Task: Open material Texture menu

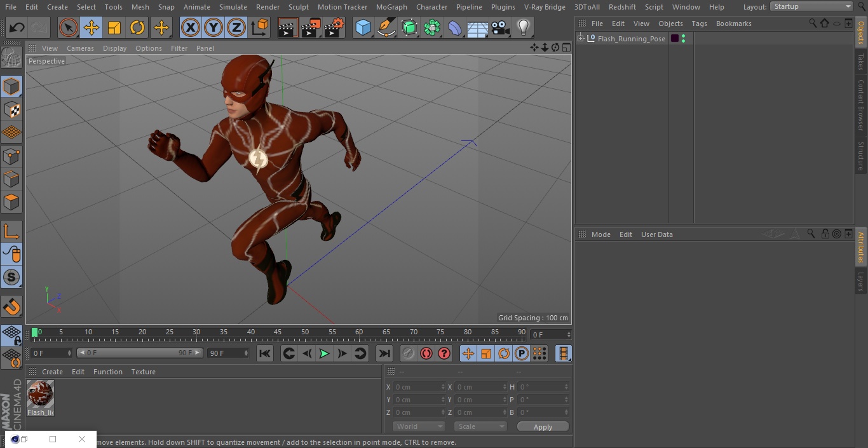Action: coord(143,372)
